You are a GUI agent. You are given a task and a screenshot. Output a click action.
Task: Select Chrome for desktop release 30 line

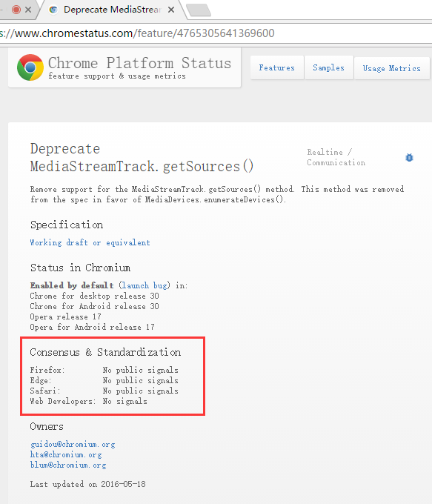tap(95, 296)
